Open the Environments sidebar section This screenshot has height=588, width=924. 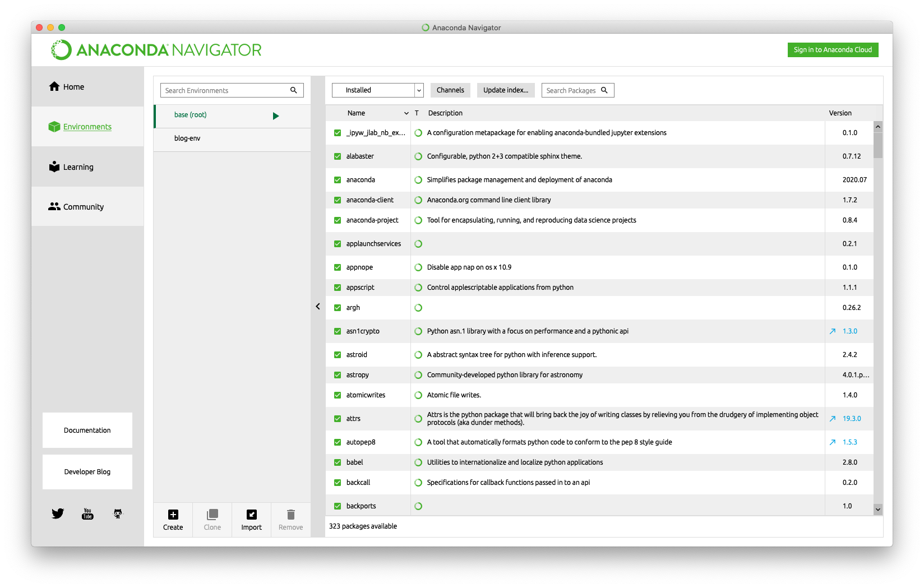coord(87,127)
